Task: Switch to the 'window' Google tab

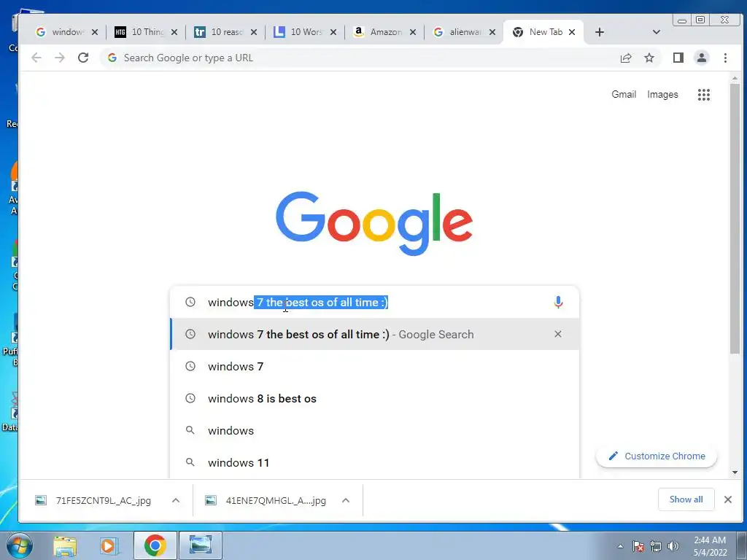Action: click(x=60, y=32)
